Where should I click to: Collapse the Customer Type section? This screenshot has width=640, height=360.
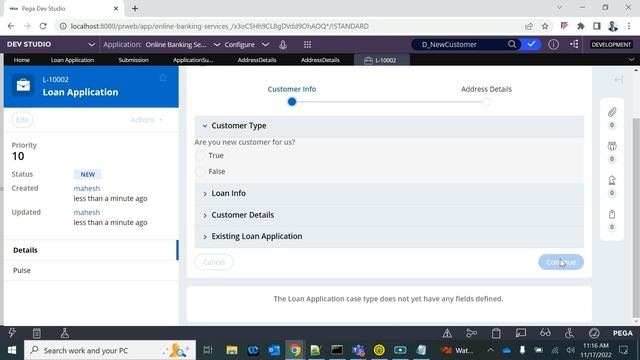pyautogui.click(x=205, y=126)
